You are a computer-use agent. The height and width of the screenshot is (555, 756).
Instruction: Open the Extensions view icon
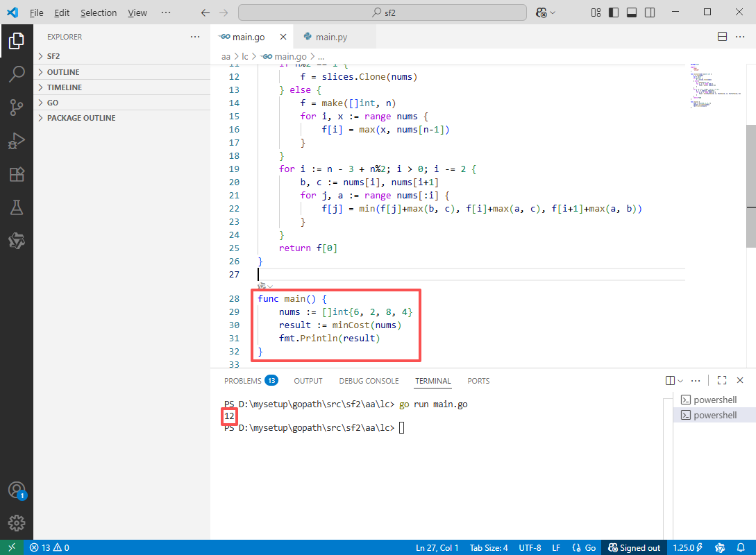[17, 174]
